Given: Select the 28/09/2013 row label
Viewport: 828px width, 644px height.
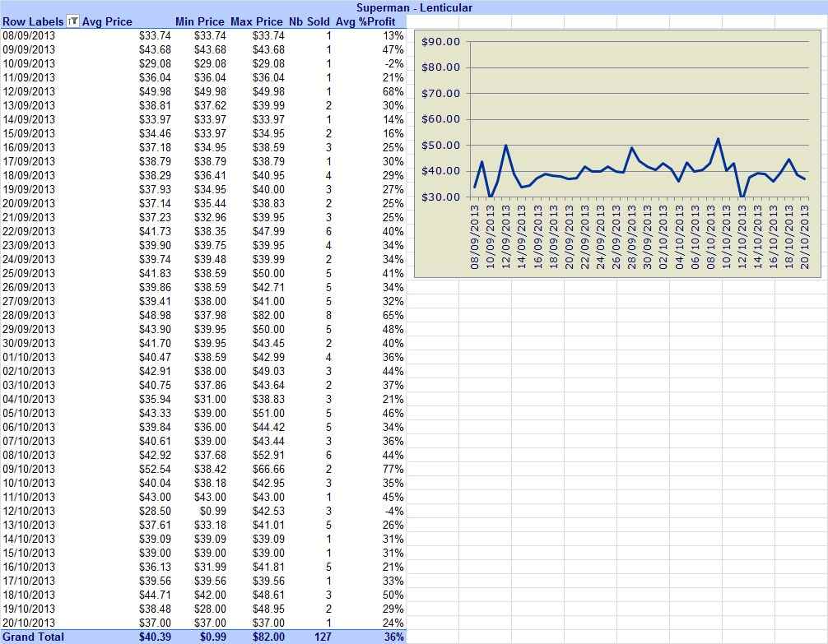Looking at the screenshot, I should point(29,315).
